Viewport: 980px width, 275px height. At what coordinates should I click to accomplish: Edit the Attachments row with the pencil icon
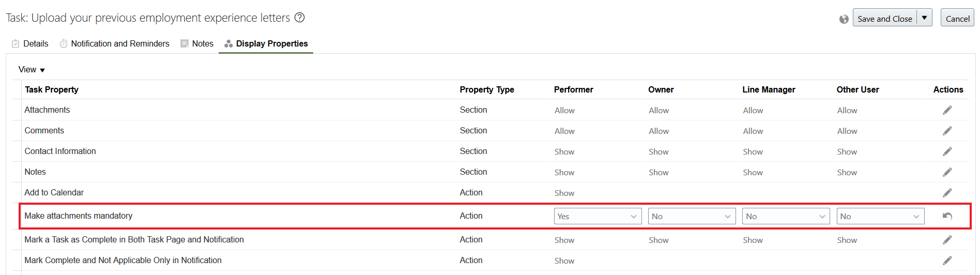click(x=947, y=110)
